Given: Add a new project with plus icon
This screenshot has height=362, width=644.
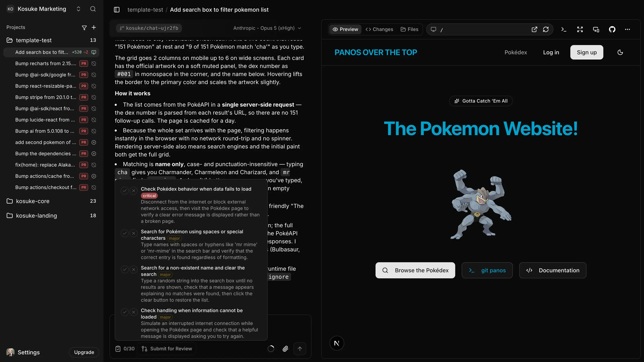Looking at the screenshot, I should pos(94,27).
